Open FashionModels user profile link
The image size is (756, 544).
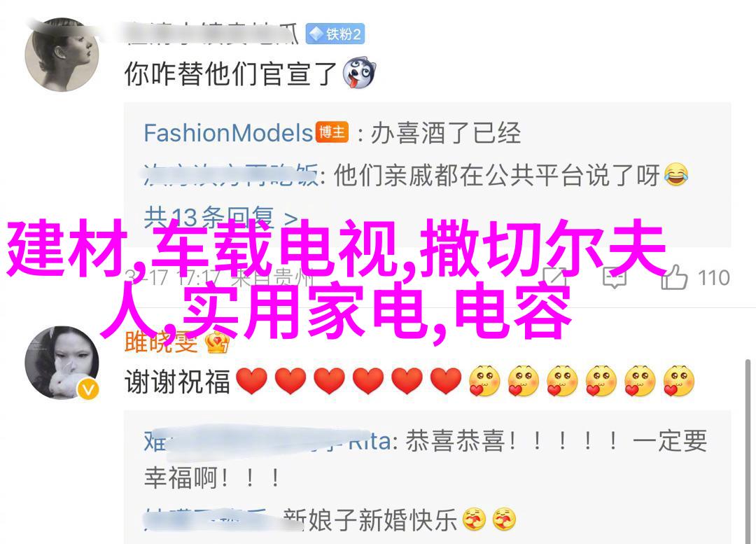click(228, 132)
